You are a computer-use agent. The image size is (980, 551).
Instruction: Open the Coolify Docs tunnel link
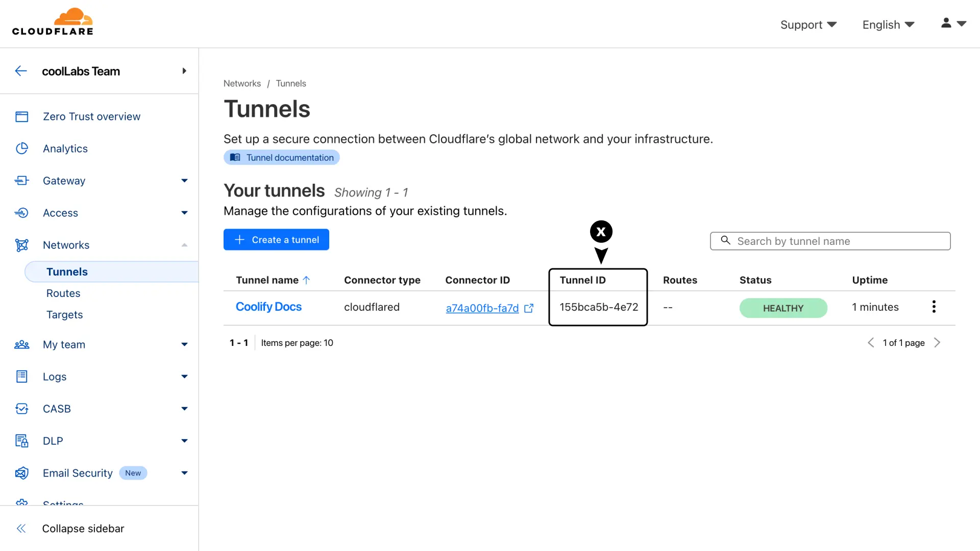pyautogui.click(x=268, y=307)
